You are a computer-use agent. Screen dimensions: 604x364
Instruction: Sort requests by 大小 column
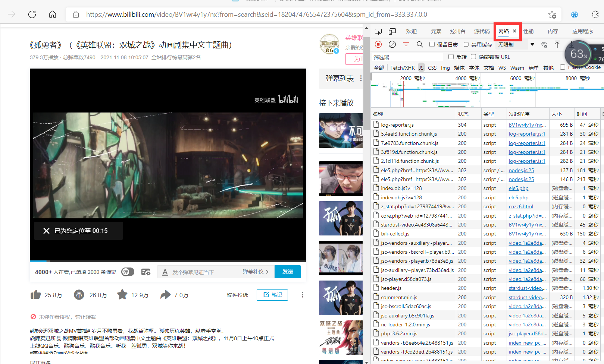click(561, 114)
